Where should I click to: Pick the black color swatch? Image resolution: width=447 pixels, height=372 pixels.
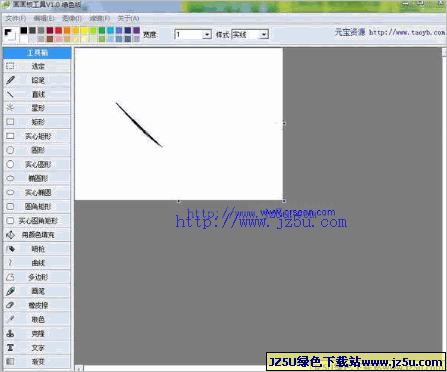tap(24, 30)
